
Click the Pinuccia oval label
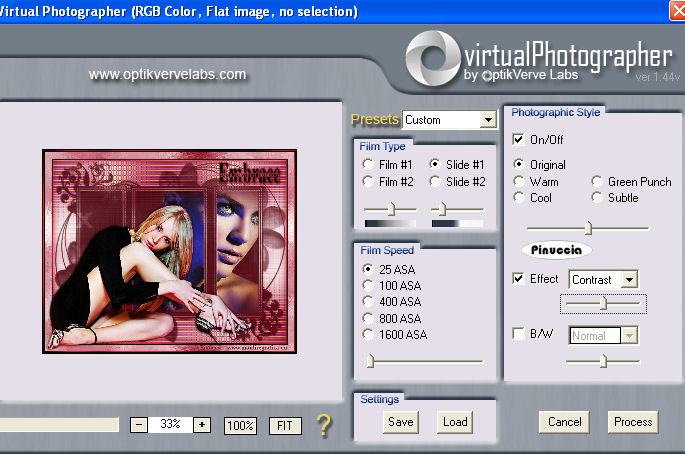pos(557,250)
